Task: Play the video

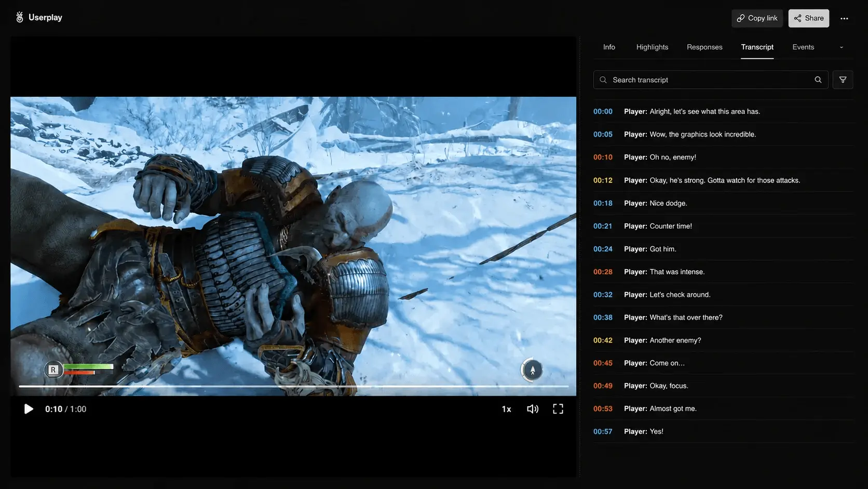Action: tap(29, 409)
